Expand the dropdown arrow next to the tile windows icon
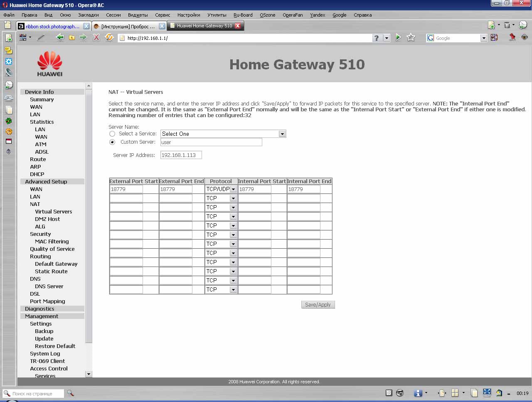Image resolution: width=532 pixels, height=402 pixels. coord(463,393)
